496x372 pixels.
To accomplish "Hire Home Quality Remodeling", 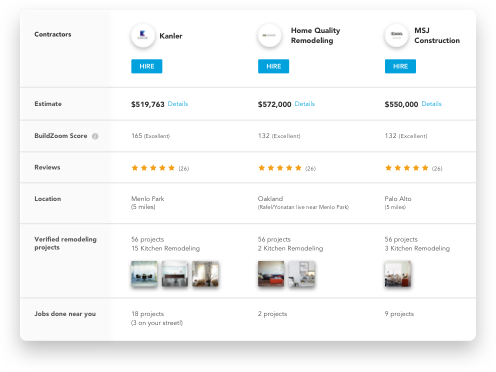I will coord(273,66).
